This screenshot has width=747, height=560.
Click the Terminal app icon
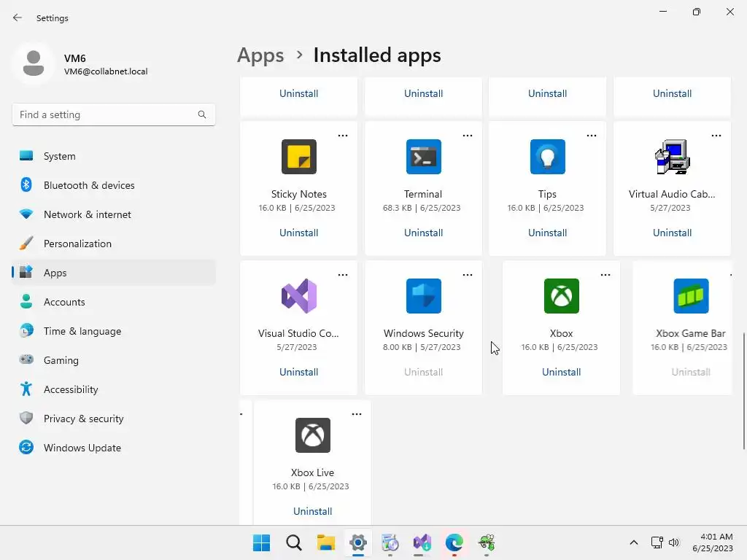coord(424,157)
